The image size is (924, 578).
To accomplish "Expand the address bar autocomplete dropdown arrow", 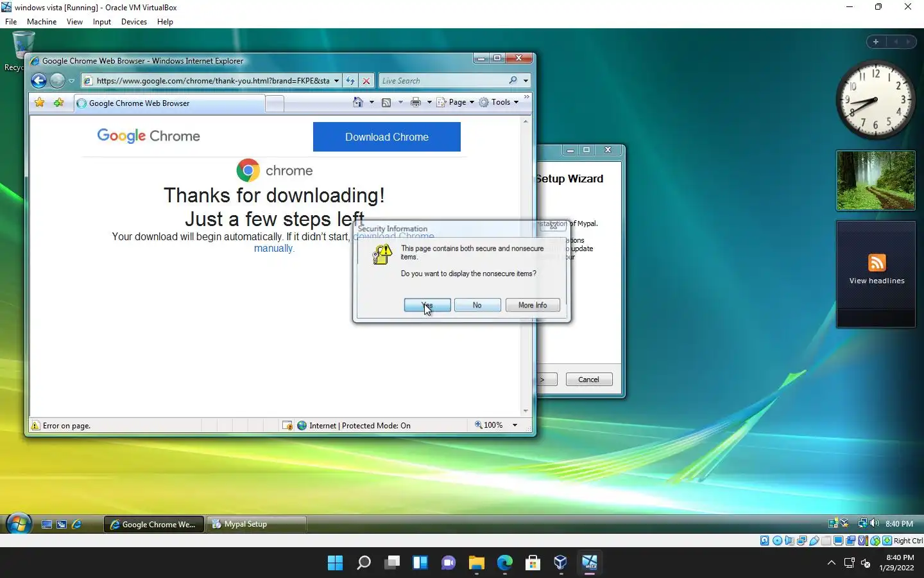I will click(336, 81).
